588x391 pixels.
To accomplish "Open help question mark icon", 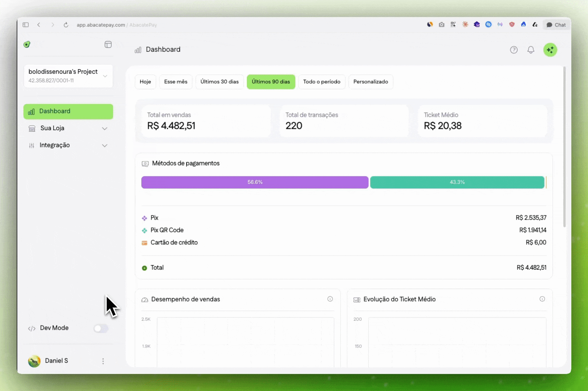I will 514,50.
